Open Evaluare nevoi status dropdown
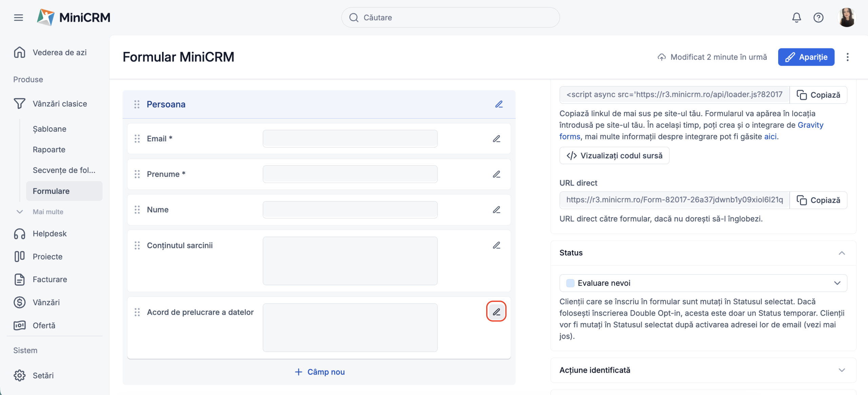The image size is (868, 395). pyautogui.click(x=703, y=283)
